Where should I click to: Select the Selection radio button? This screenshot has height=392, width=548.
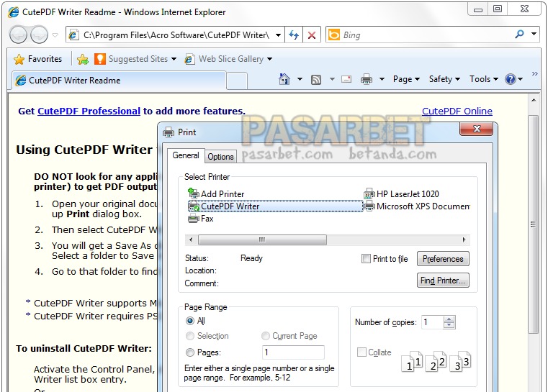(190, 336)
